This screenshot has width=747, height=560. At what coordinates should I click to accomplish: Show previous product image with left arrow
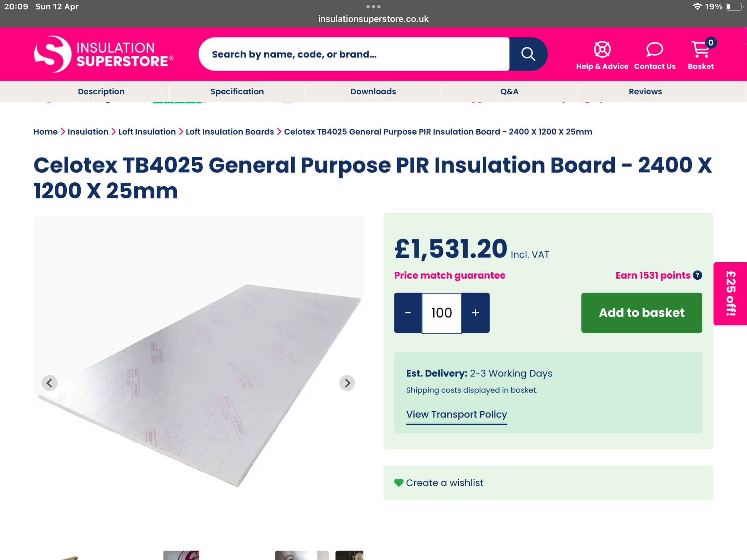(x=50, y=383)
